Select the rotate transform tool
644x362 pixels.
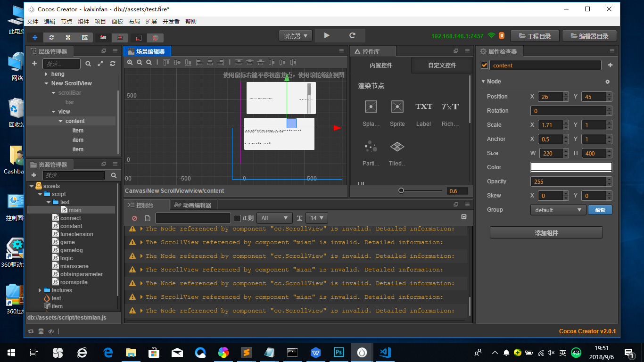click(x=51, y=37)
